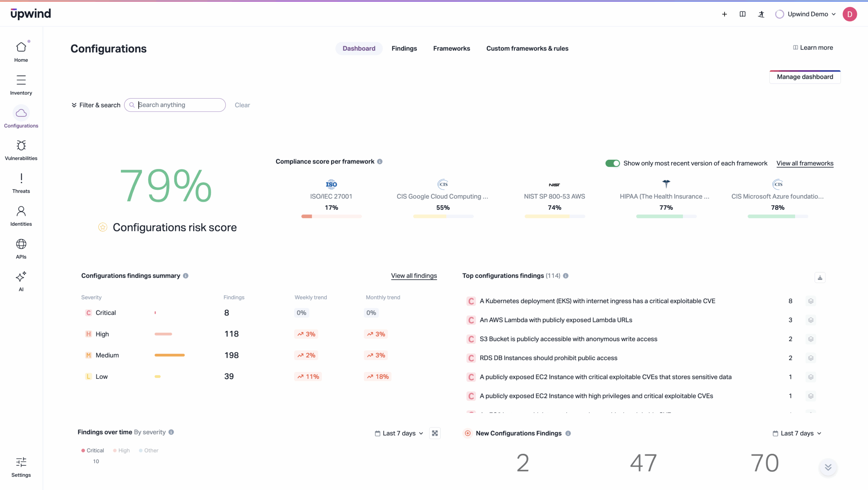The height and width of the screenshot is (490, 868).
Task: Expand the Findings over time chart fullscreen
Action: tap(435, 433)
